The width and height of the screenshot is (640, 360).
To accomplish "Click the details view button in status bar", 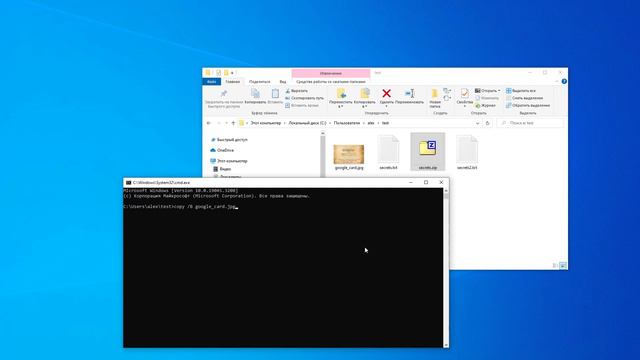I will [x=555, y=266].
